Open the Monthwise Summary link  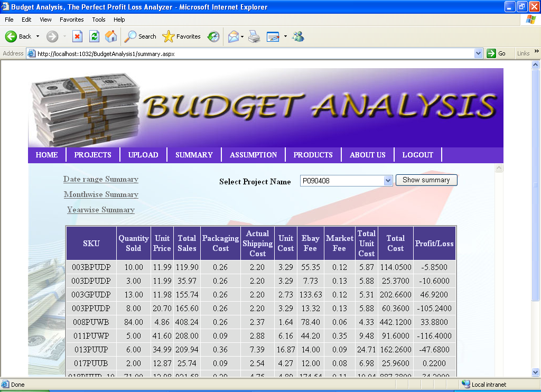point(101,194)
